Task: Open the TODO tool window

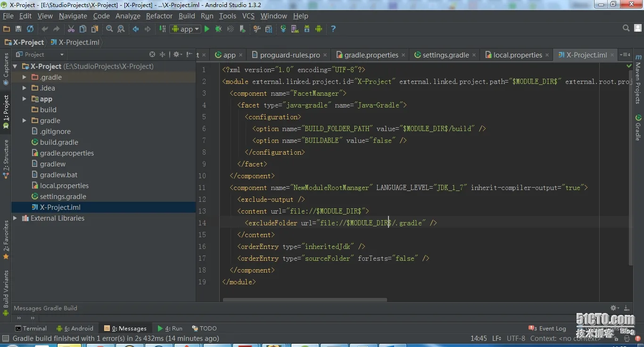Action: coord(205,329)
